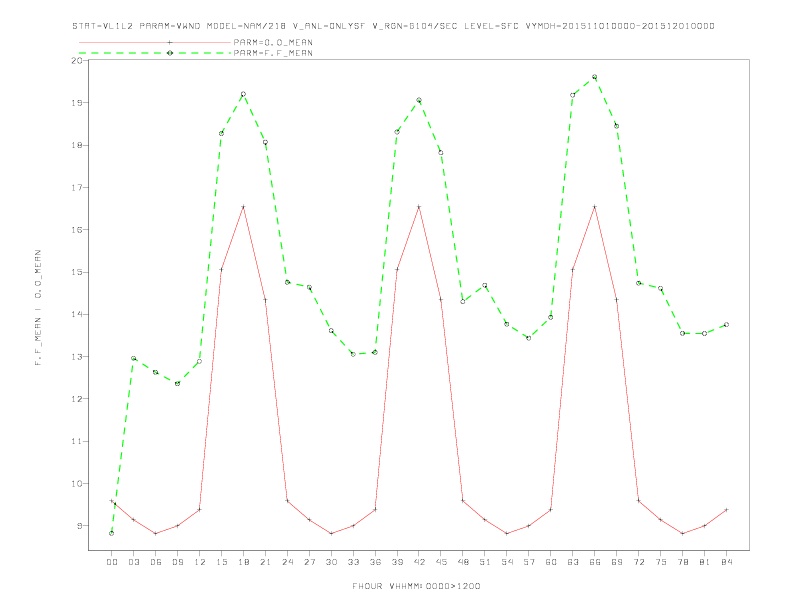Click x-axis hour label 18

coord(243,562)
